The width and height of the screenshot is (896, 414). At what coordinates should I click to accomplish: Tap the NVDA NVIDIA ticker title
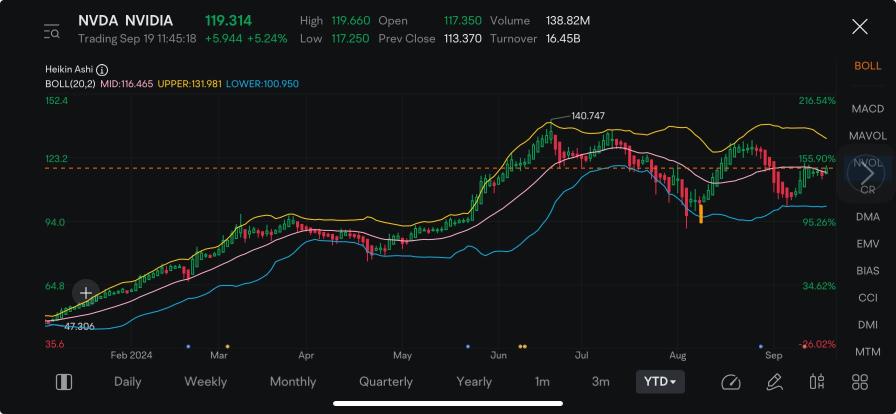(125, 21)
